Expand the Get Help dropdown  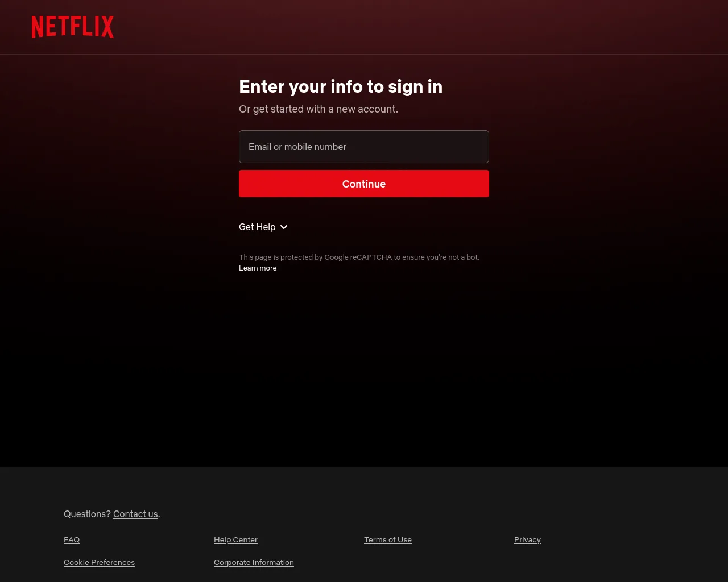point(263,227)
